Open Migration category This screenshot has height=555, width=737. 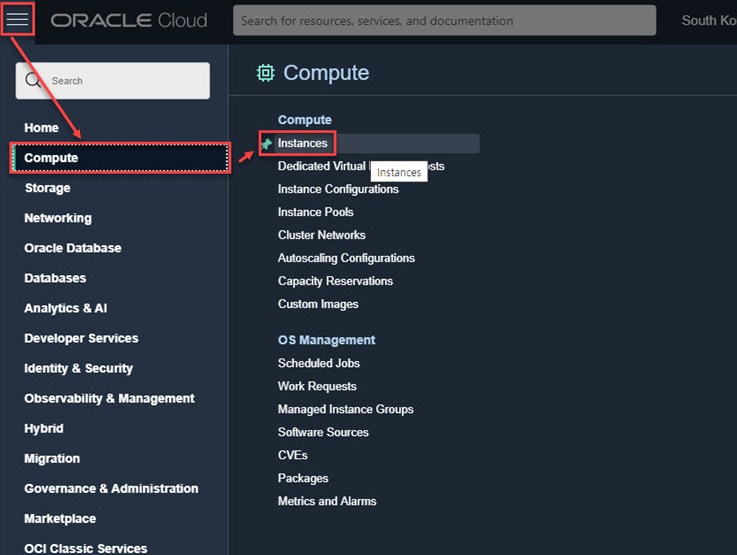pyautogui.click(x=52, y=459)
